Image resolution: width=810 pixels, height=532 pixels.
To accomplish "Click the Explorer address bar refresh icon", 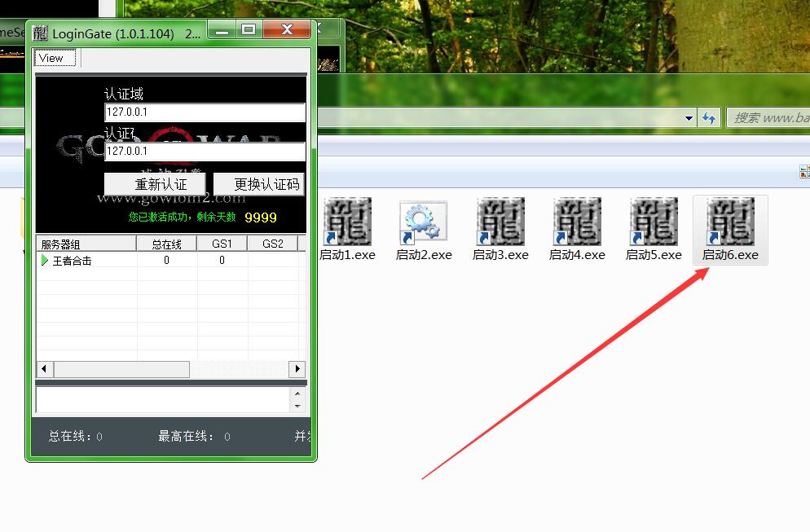I will tap(709, 118).
